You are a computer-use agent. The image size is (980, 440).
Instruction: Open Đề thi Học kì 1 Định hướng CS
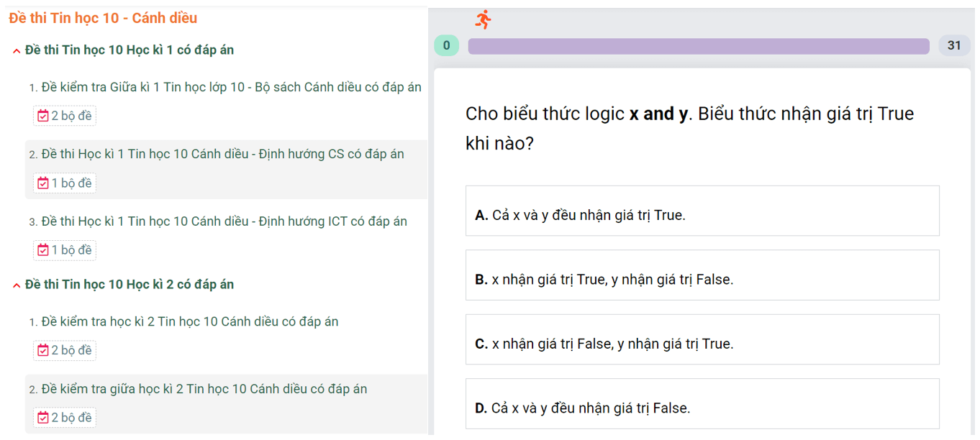[x=222, y=154]
